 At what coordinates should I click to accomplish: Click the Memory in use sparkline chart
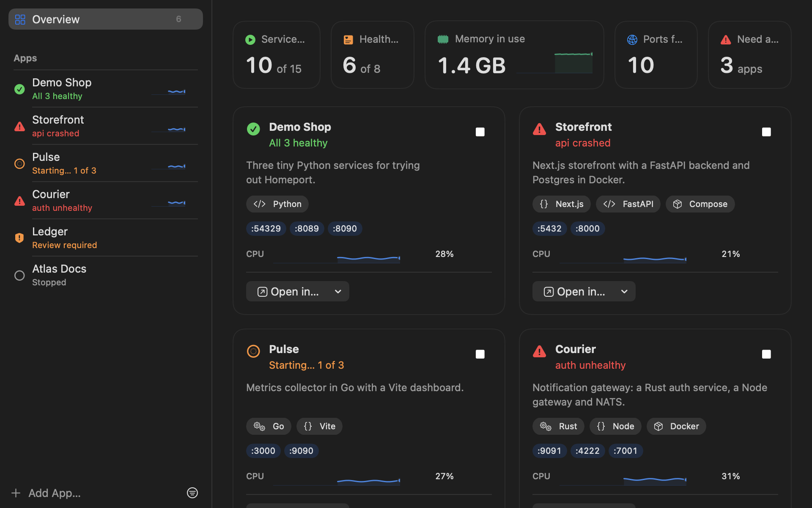pos(554,63)
